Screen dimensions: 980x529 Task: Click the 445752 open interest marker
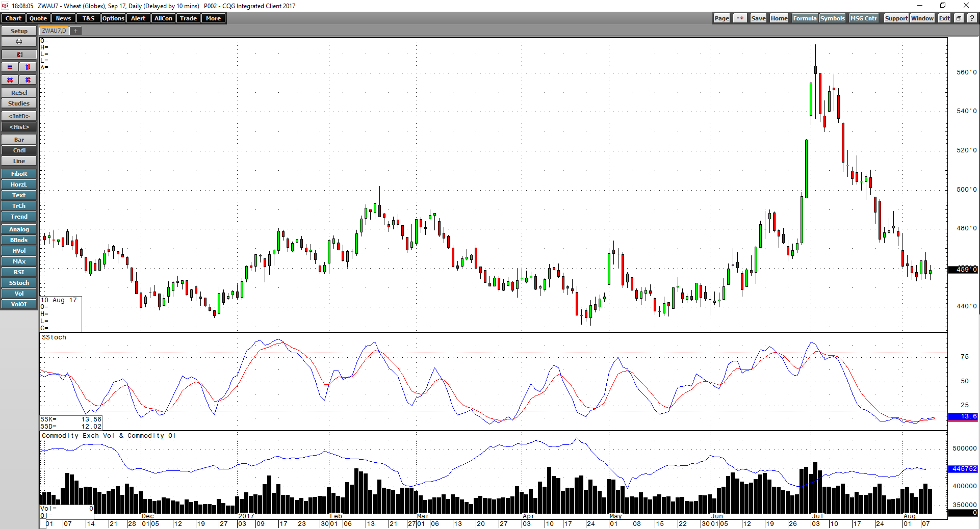[963, 469]
